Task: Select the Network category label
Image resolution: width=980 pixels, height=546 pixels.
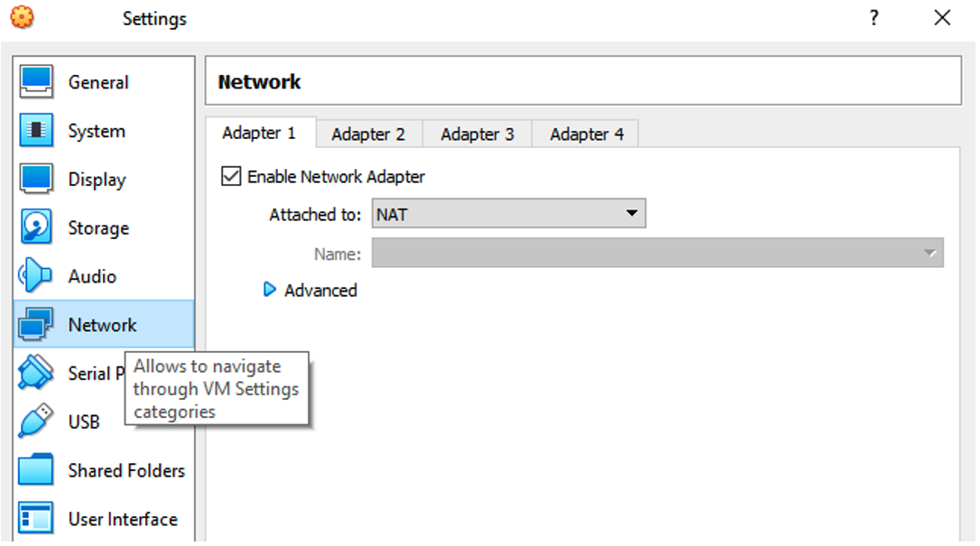Action: 103,325
